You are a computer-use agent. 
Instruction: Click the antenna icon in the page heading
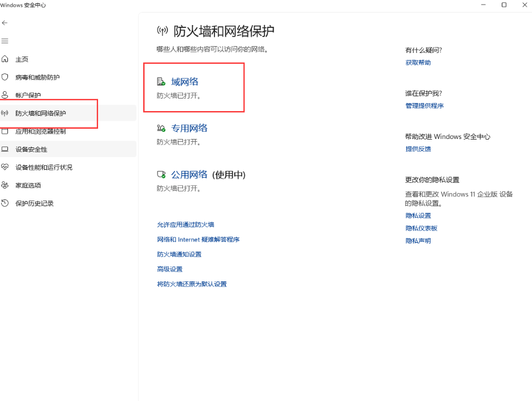tap(163, 31)
